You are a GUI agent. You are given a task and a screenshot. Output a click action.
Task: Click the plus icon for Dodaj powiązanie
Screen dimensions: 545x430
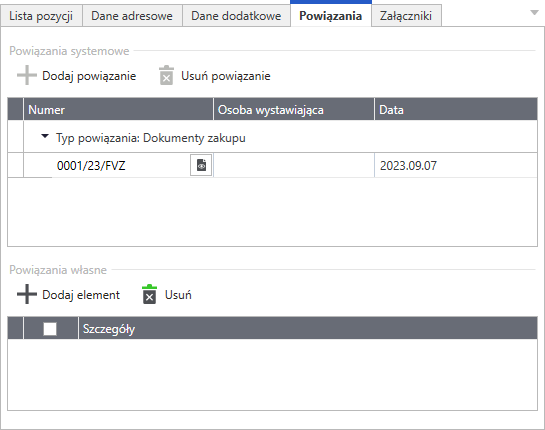(27, 75)
